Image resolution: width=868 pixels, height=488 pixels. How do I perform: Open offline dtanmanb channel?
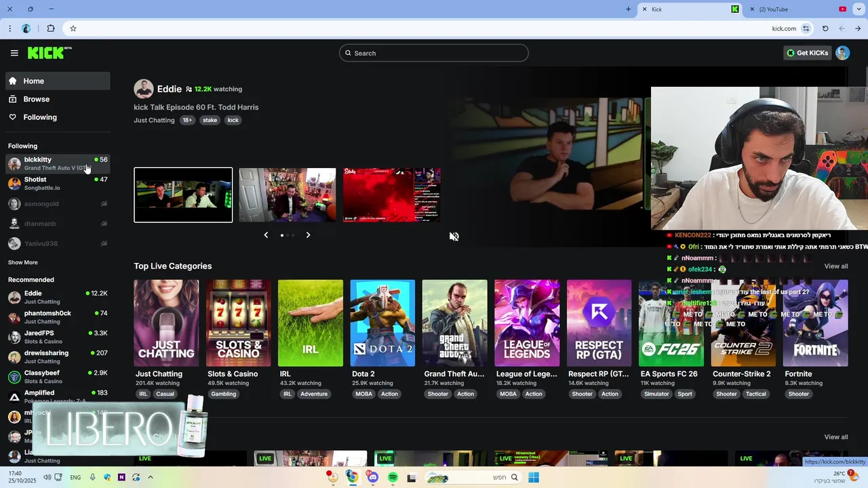(x=58, y=224)
